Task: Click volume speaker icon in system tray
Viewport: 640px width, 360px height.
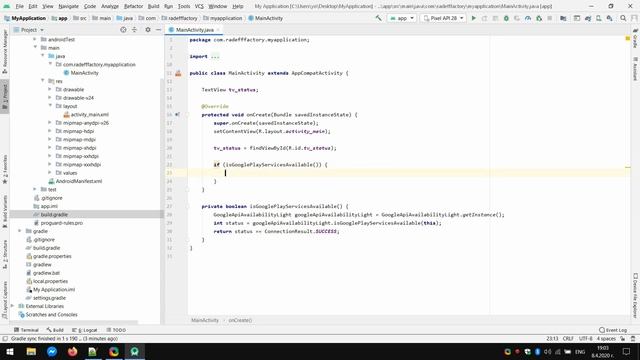Action: [x=548, y=351]
